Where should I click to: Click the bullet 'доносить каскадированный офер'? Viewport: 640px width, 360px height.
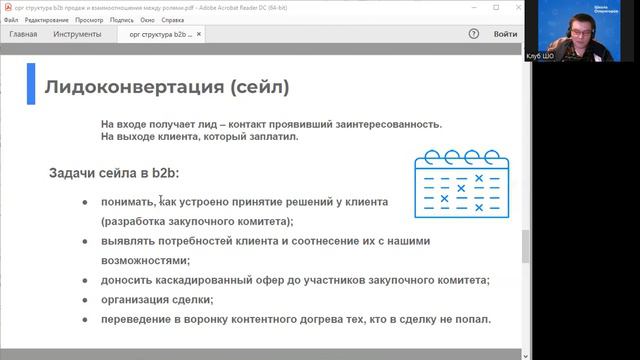click(x=295, y=280)
